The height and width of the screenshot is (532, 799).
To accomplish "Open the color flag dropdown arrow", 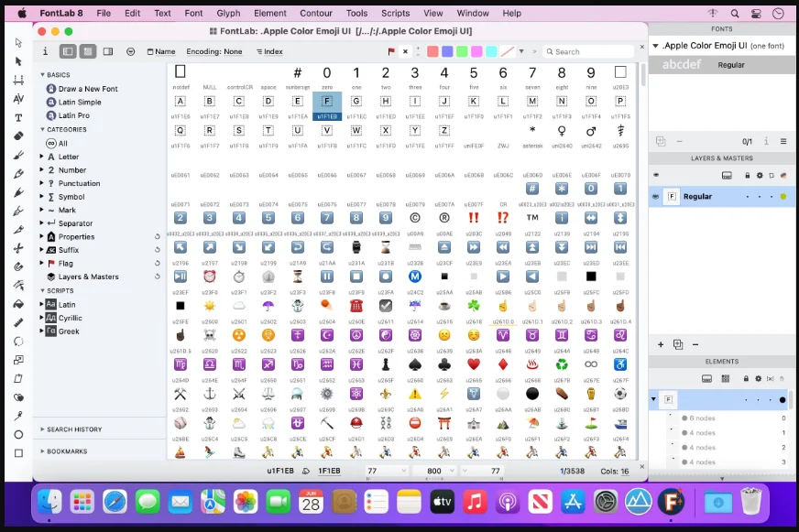I will [521, 51].
